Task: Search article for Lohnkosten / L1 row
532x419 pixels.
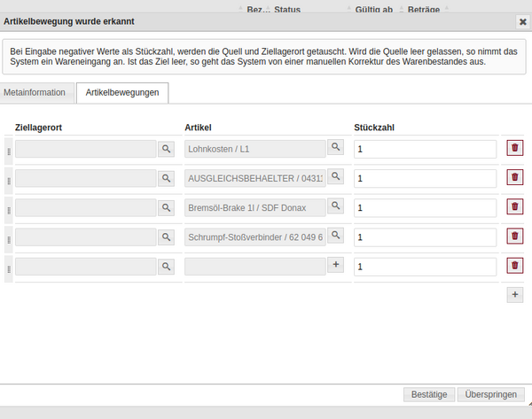Action: pos(335,147)
